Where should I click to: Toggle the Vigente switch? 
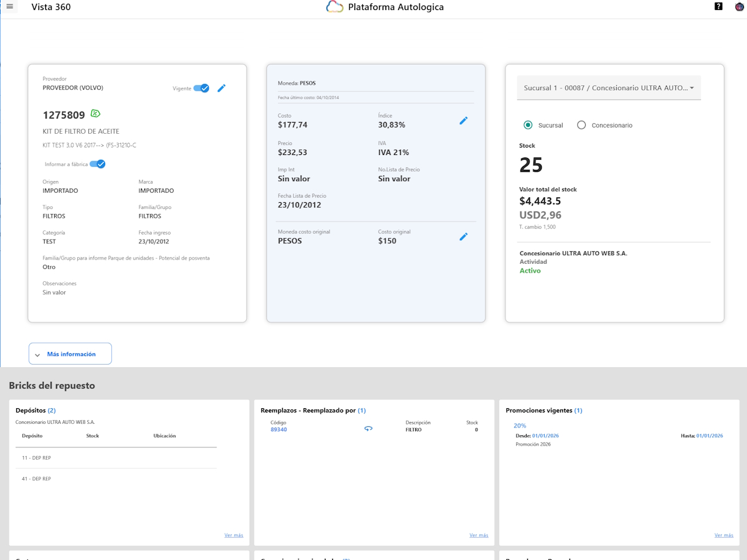pyautogui.click(x=201, y=88)
